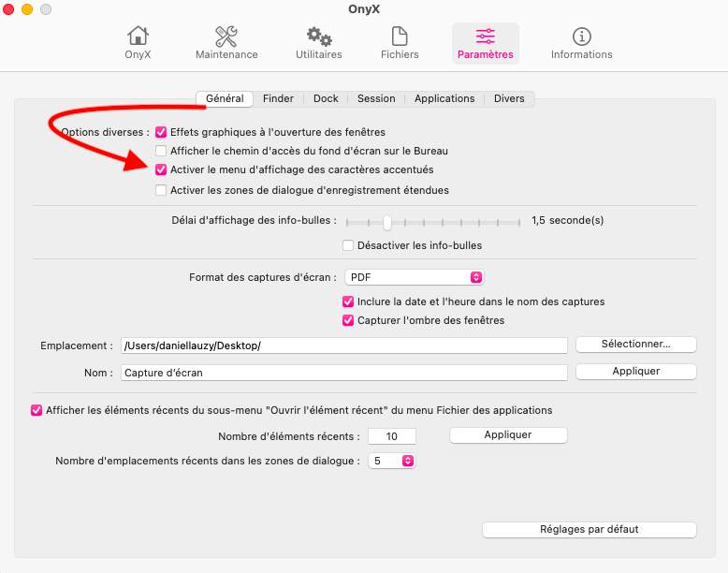Toggle Capturer l'ombre des fenêtres
Screen dimensions: 728x573
click(348, 320)
